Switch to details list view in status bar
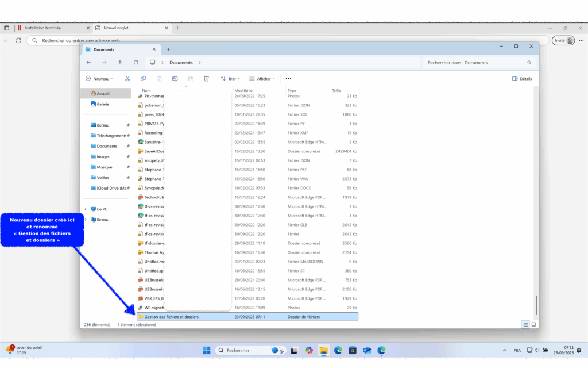588x368 pixels. coord(525,325)
